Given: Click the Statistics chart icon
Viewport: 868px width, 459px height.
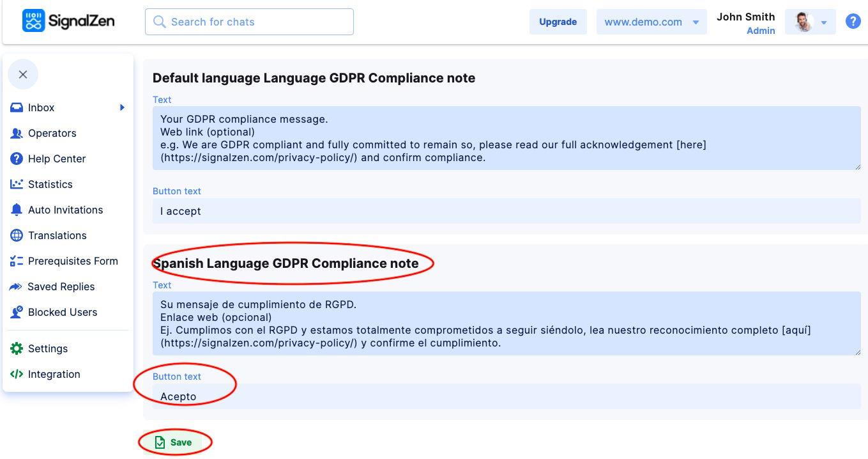Looking at the screenshot, I should coord(17,185).
